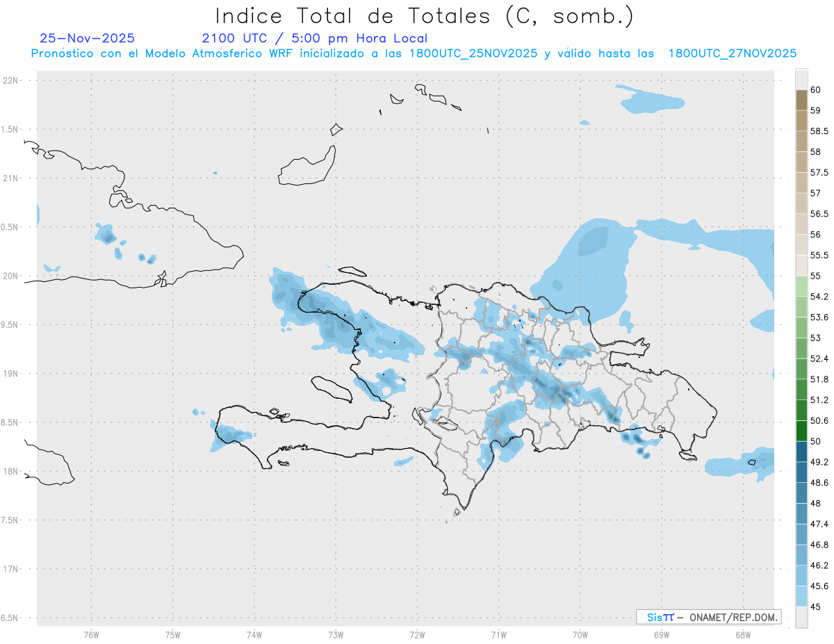The image size is (834, 644).
Task: Click the '46.2' value on the color scale
Action: click(x=819, y=565)
